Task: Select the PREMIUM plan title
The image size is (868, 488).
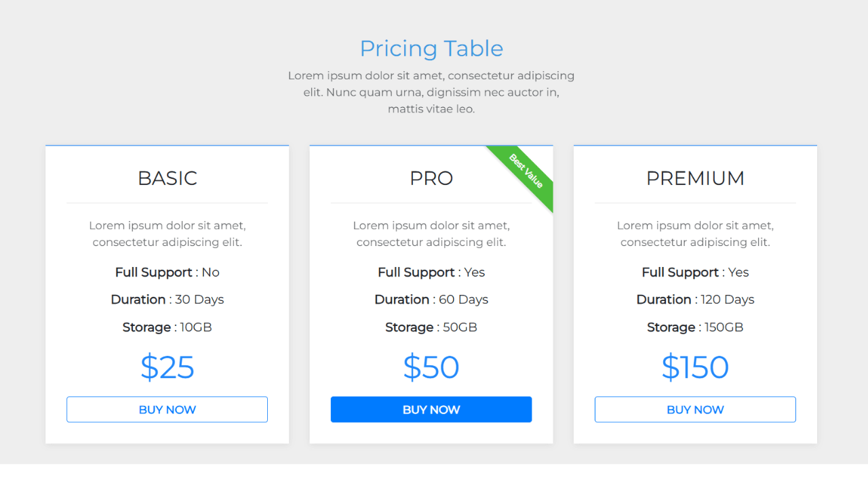Action: pos(695,178)
